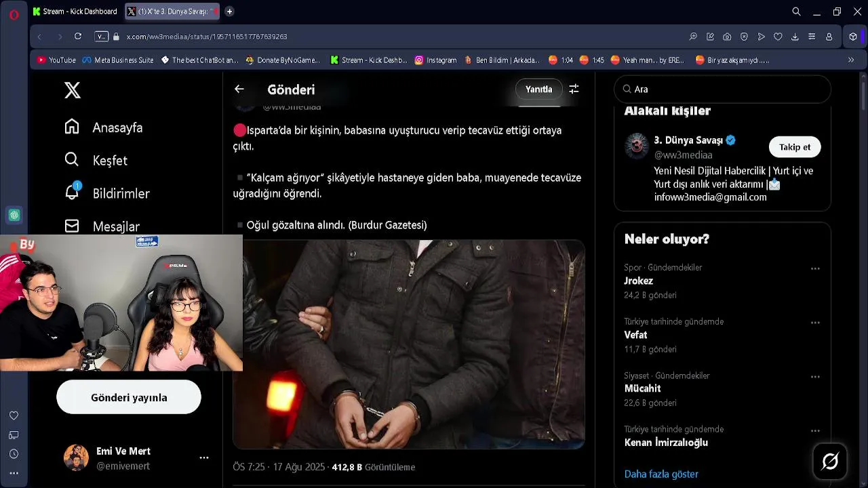The height and width of the screenshot is (488, 868).
Task: Open more options for Kenan İmirzalıoğlu trend
Action: [x=815, y=430]
